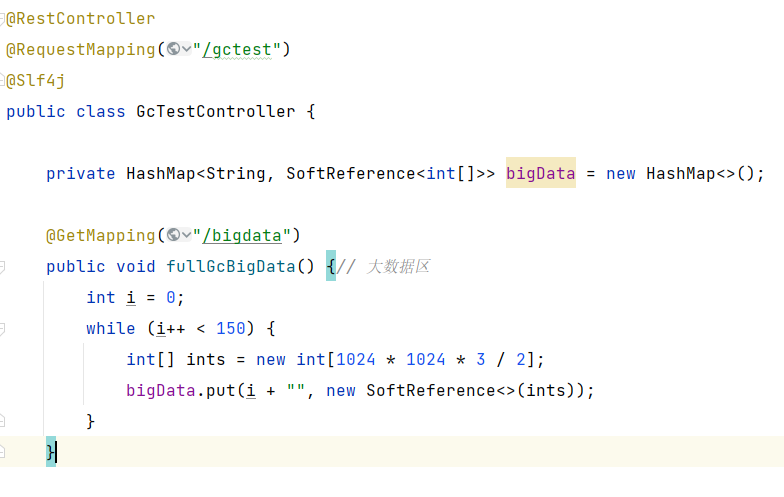Click the while loop end fold marker
This screenshot has width=784, height=497.
[3, 421]
